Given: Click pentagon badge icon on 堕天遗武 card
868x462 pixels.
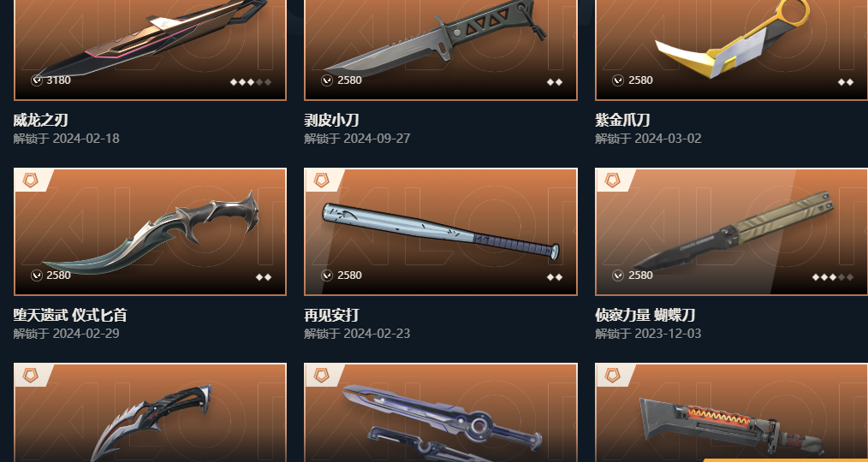Looking at the screenshot, I should (x=31, y=181).
